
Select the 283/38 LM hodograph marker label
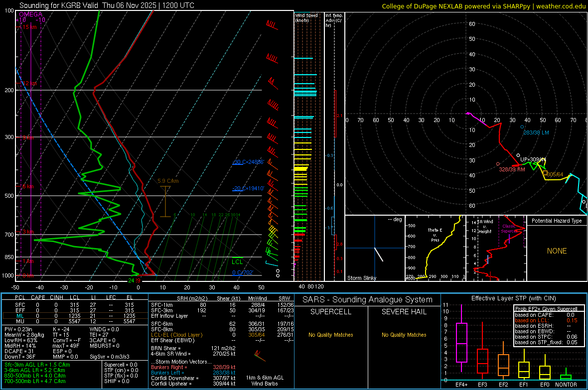(536, 132)
